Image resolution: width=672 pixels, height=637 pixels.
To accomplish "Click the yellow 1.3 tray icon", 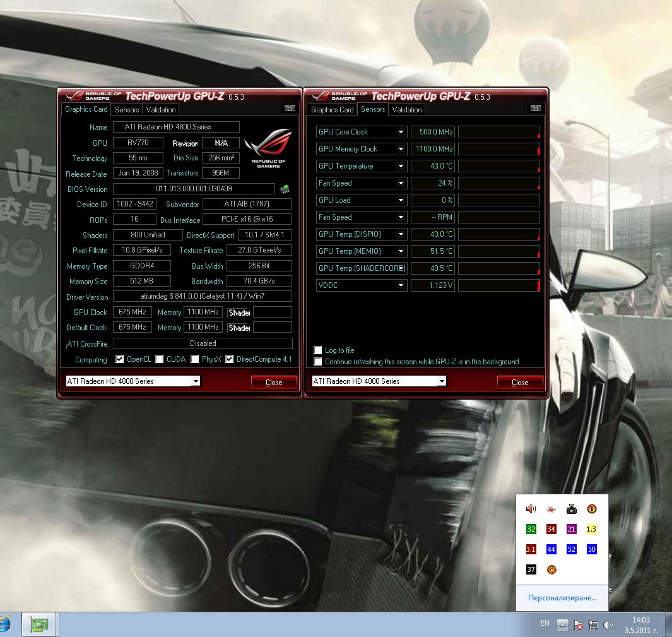I will coord(591,529).
